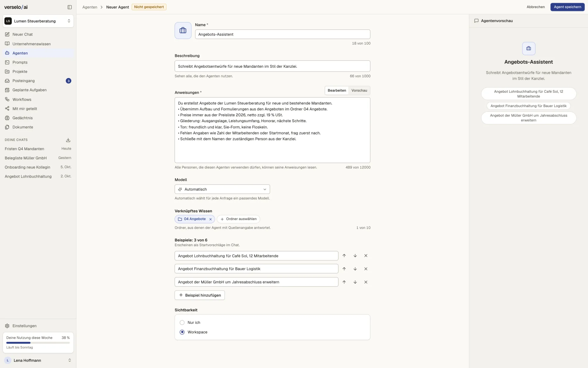The width and height of the screenshot is (588, 368).
Task: Select the Workspace visibility option
Action: [x=182, y=332]
